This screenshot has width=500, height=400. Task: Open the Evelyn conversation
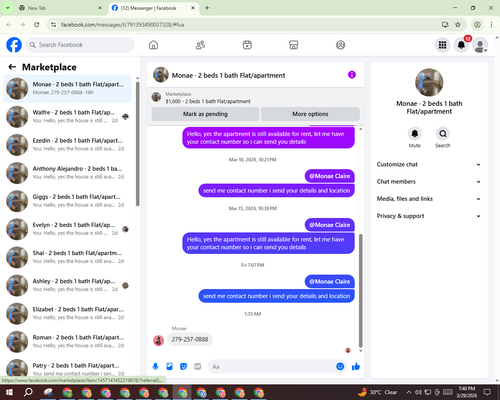67,229
